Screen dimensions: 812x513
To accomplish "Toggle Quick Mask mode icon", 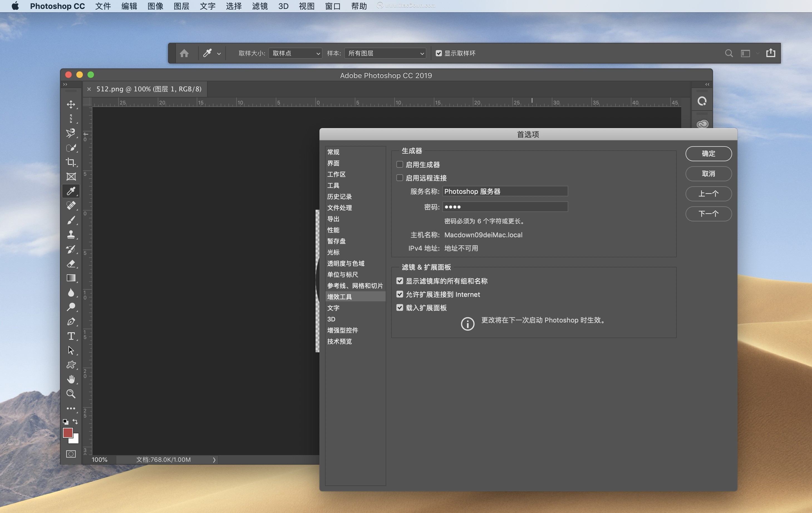I will coord(71,454).
